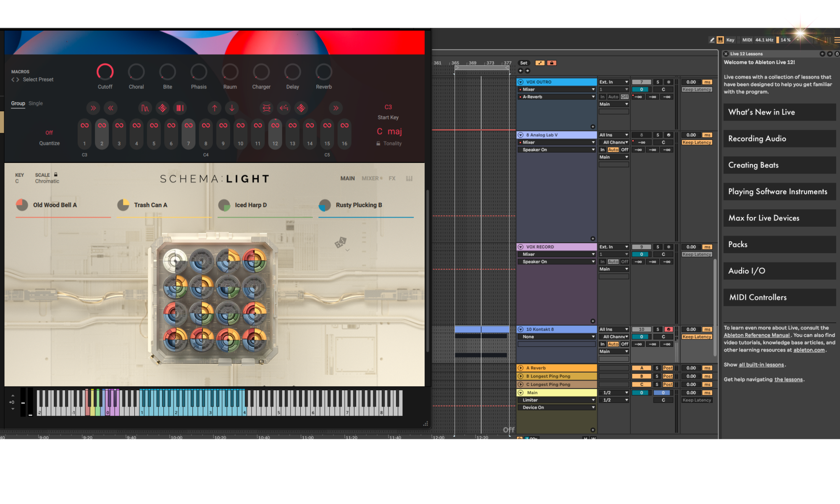The width and height of the screenshot is (840, 504).
Task: Switch to the MIXER tab in Schema Light
Action: click(x=370, y=178)
